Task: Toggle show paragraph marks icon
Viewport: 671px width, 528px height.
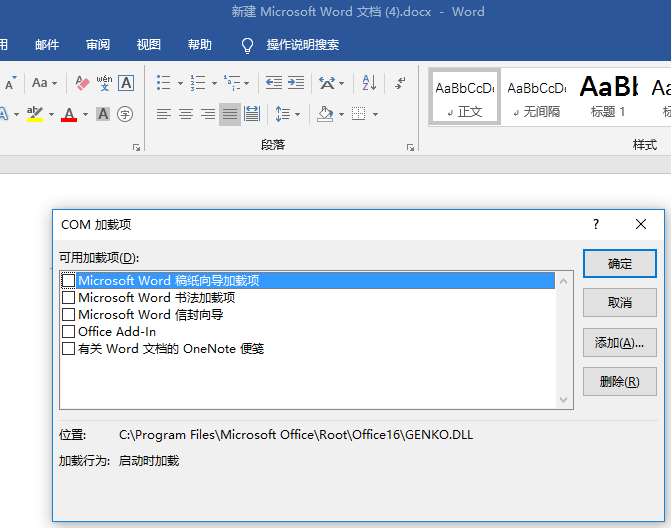Action: (x=400, y=83)
